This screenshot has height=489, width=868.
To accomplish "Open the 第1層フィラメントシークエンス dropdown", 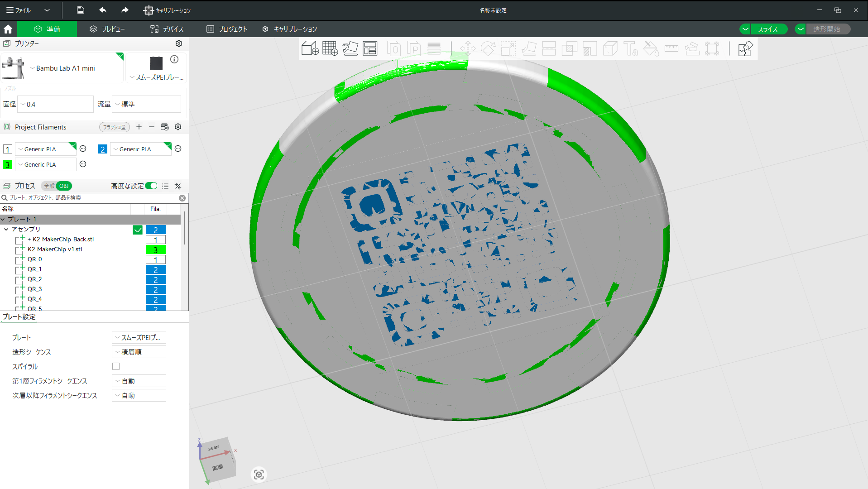I will [139, 381].
